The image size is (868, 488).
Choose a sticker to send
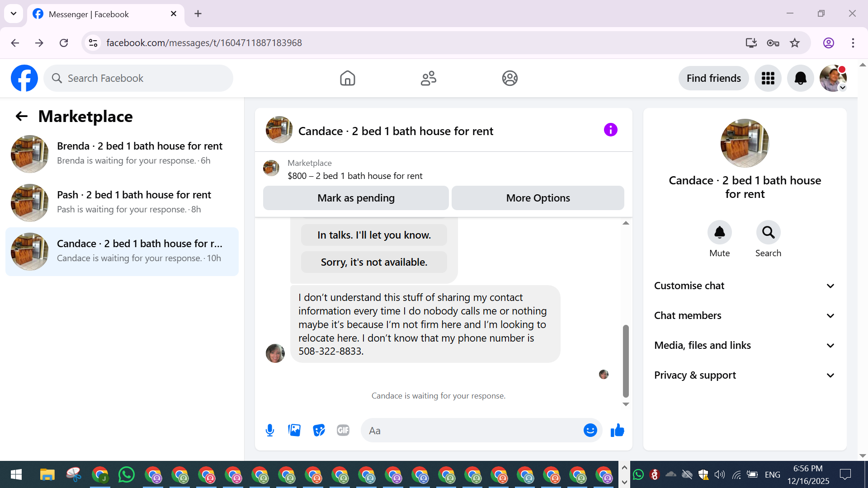pyautogui.click(x=319, y=430)
